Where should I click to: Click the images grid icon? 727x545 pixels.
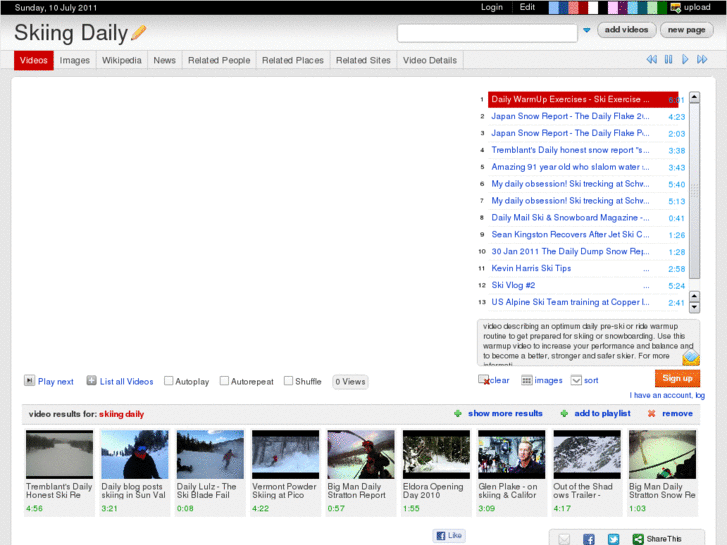pos(526,380)
